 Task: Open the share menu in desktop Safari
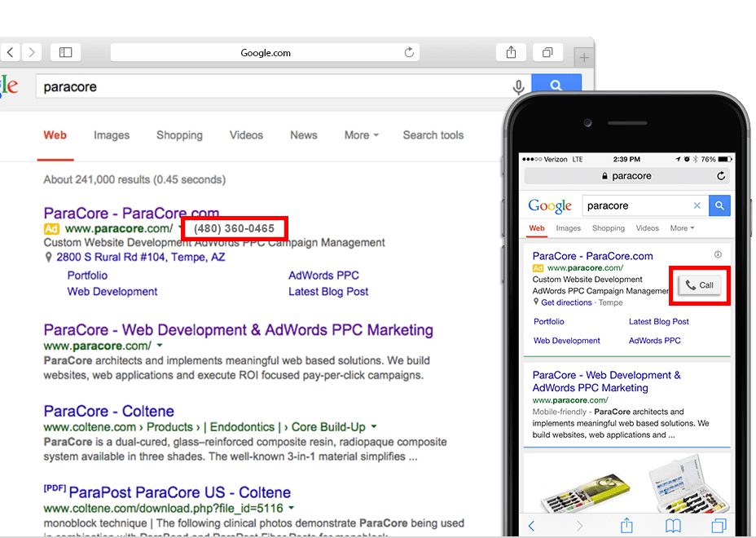(x=511, y=52)
